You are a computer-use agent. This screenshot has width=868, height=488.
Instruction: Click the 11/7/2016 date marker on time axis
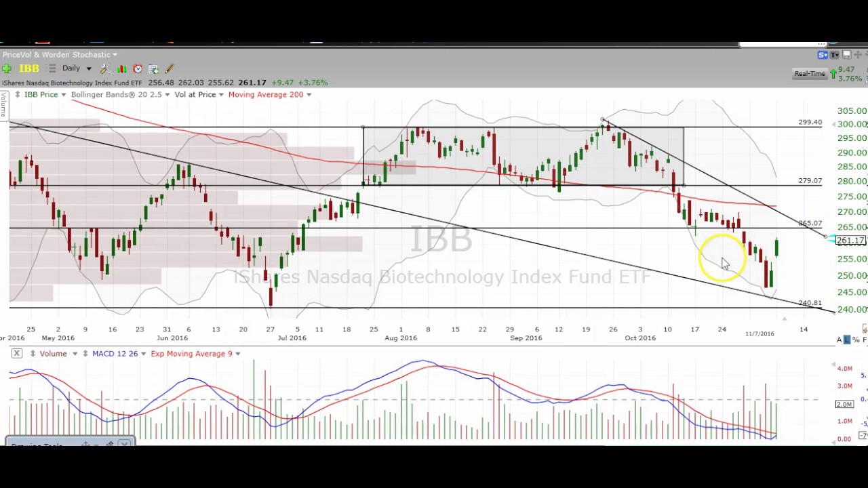coord(759,333)
